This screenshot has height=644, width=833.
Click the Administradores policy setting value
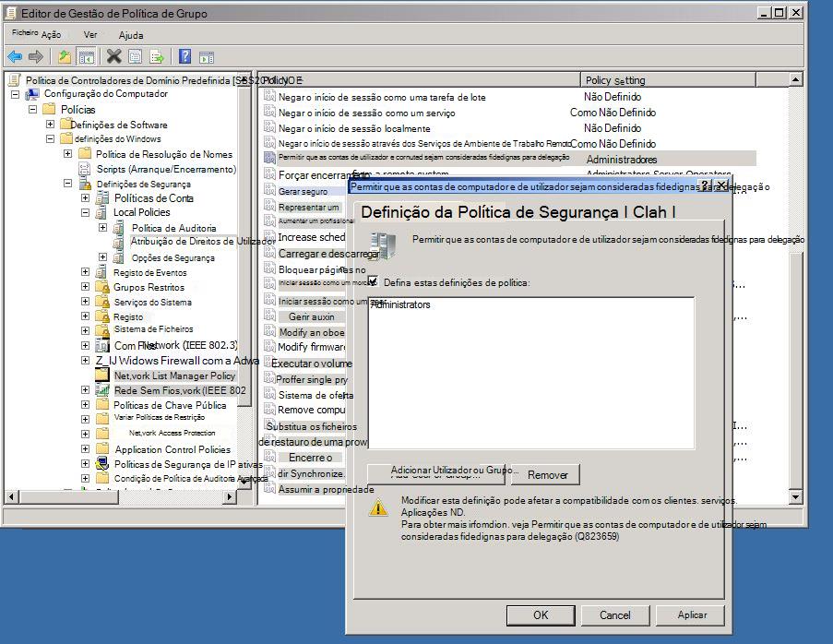coord(622,160)
